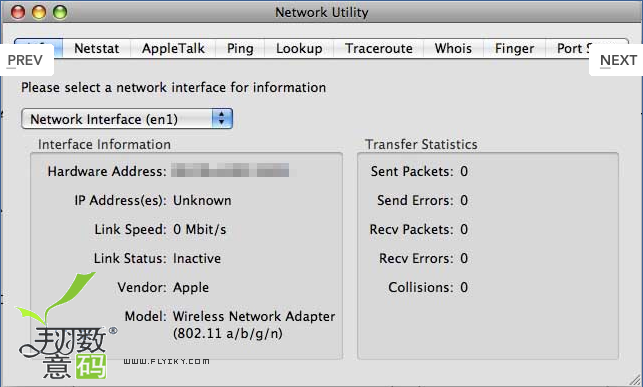643x387 pixels.
Task: Zoom window with the green button
Action: [x=60, y=12]
